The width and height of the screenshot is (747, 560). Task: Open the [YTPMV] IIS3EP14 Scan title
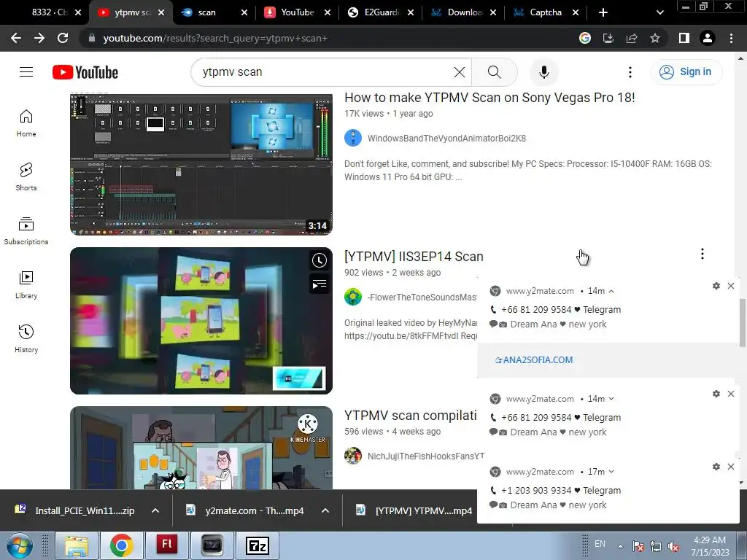414,257
